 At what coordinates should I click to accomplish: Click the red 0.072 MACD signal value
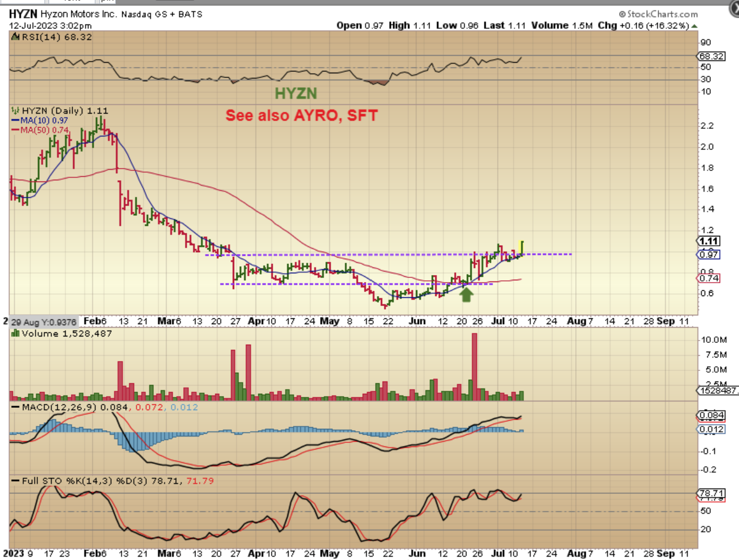[150, 407]
